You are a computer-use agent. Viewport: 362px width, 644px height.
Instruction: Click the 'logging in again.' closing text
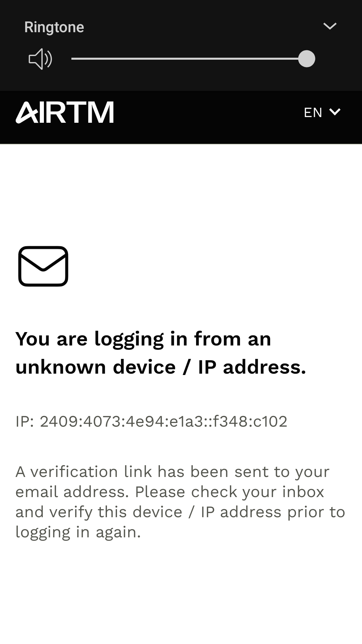pyautogui.click(x=78, y=532)
